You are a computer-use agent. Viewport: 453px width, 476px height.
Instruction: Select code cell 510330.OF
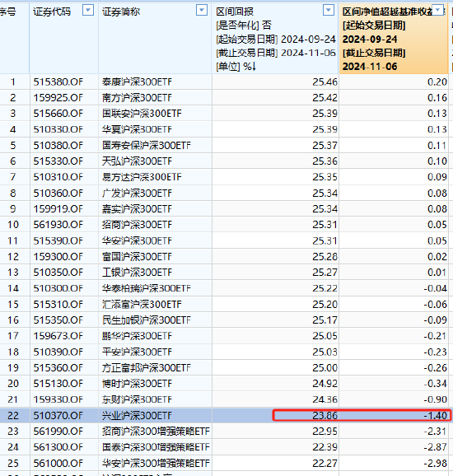click(58, 129)
